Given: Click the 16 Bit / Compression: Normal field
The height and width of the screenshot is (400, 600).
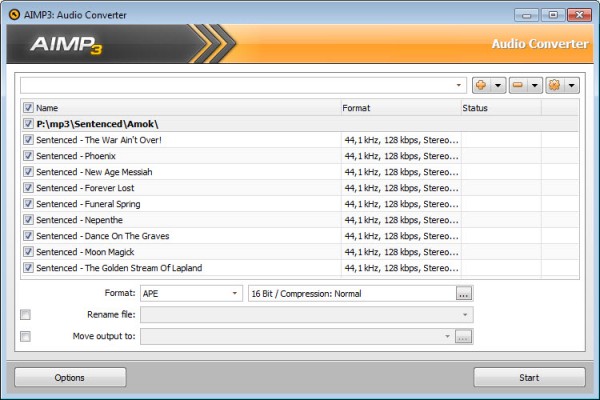Looking at the screenshot, I should tap(352, 294).
